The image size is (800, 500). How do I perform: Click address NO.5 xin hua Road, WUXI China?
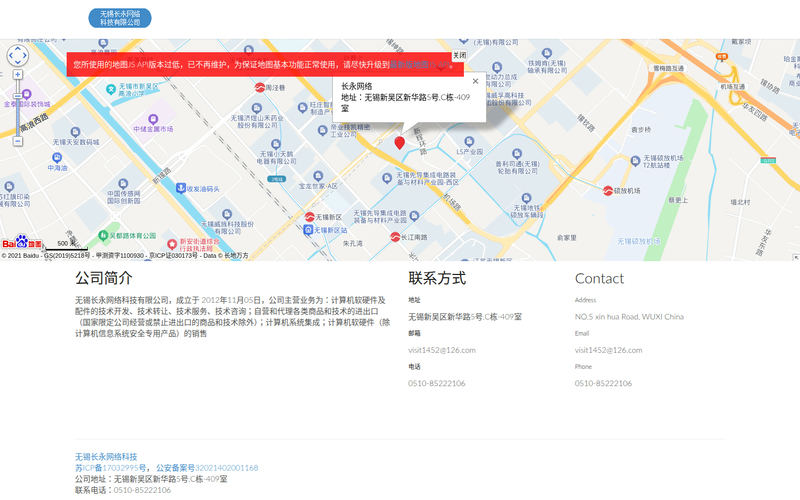pos(629,317)
